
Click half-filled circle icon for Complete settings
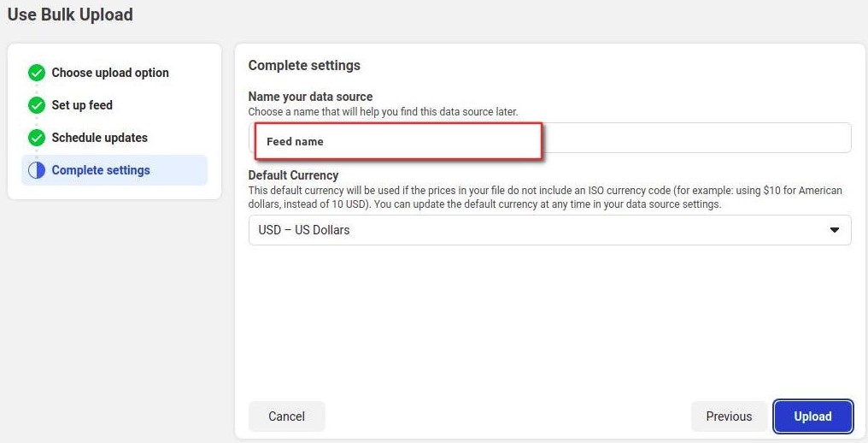[37, 170]
